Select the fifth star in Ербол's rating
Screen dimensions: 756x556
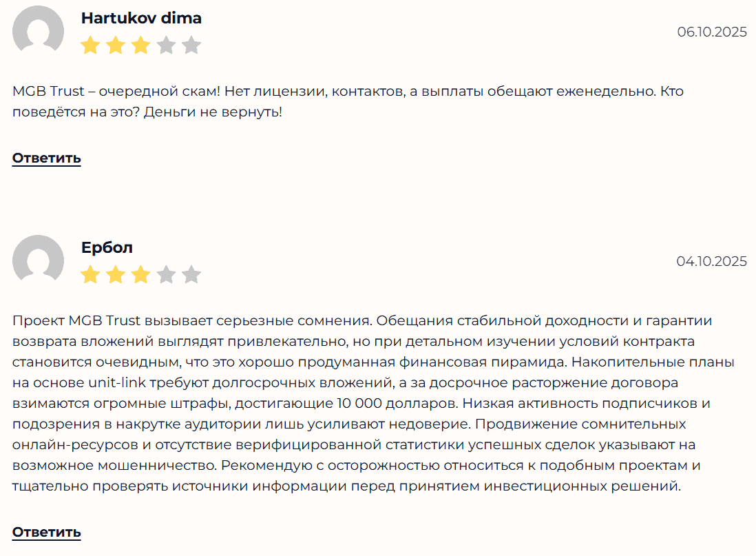pyautogui.click(x=191, y=274)
